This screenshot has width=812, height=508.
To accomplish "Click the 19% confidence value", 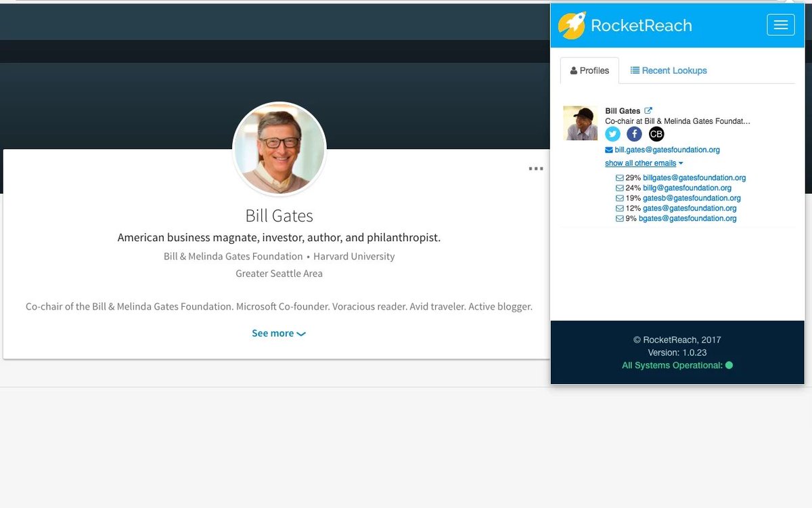I will click(x=633, y=198).
